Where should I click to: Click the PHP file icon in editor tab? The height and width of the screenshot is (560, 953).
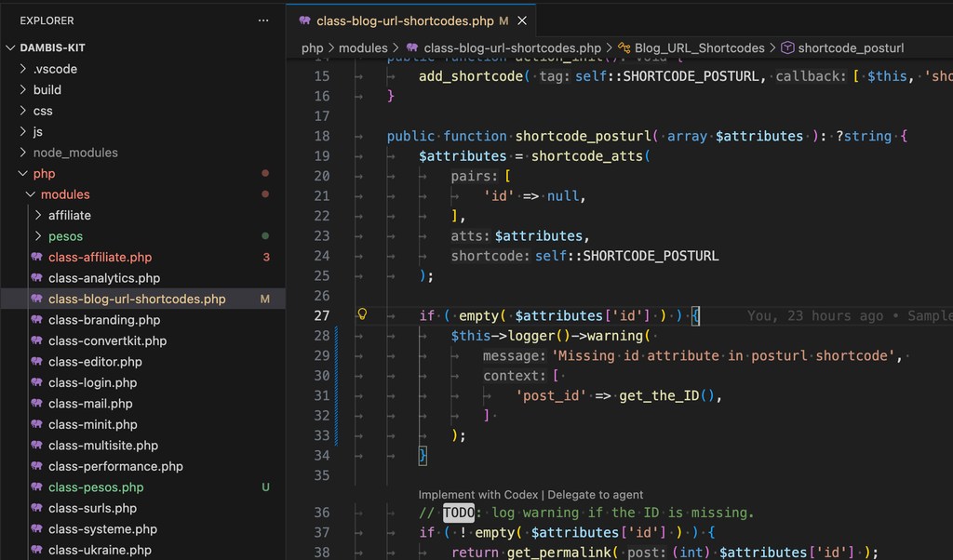tap(304, 20)
